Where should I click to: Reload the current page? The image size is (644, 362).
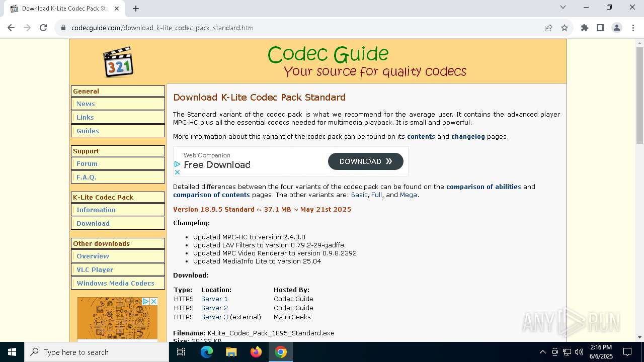tap(43, 28)
